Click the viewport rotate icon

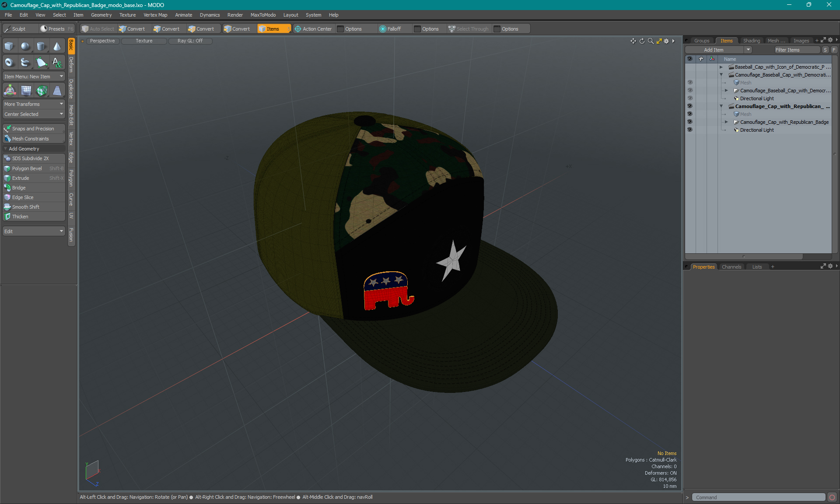pos(642,41)
